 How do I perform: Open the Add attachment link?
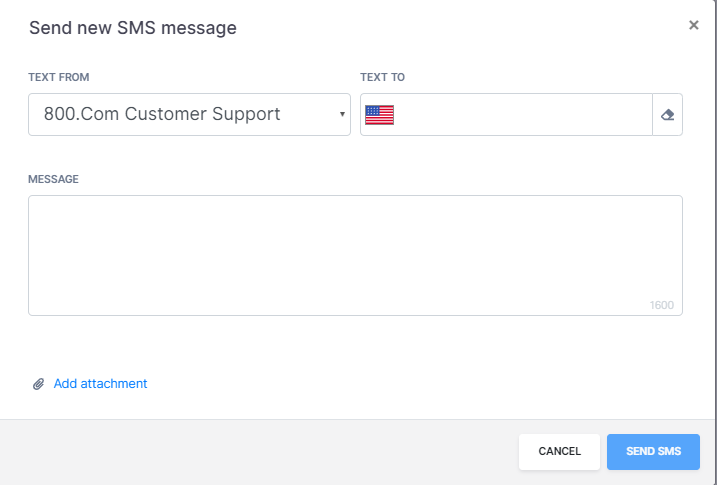[101, 384]
